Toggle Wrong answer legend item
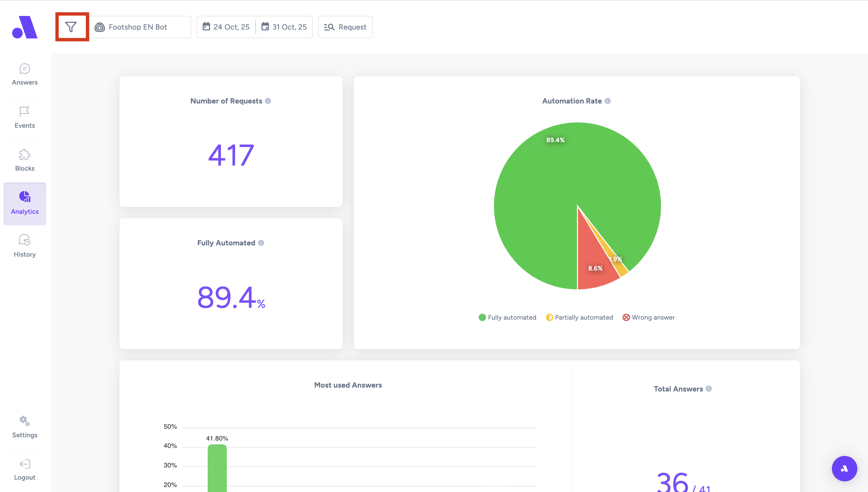This screenshot has width=868, height=492. 648,317
